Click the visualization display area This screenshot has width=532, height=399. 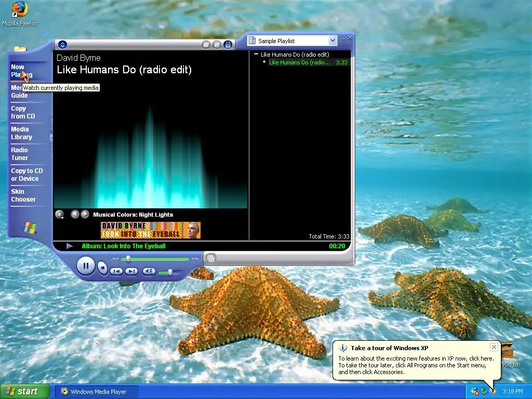click(x=150, y=146)
